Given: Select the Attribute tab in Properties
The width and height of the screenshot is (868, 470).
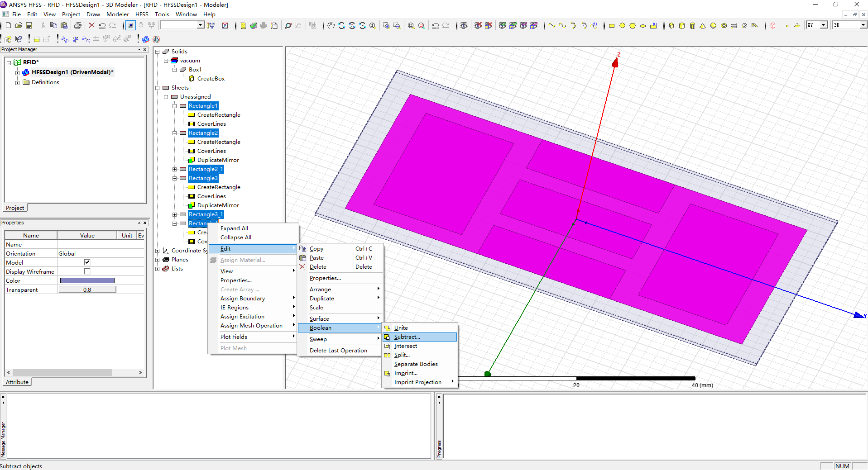Looking at the screenshot, I should (17, 382).
